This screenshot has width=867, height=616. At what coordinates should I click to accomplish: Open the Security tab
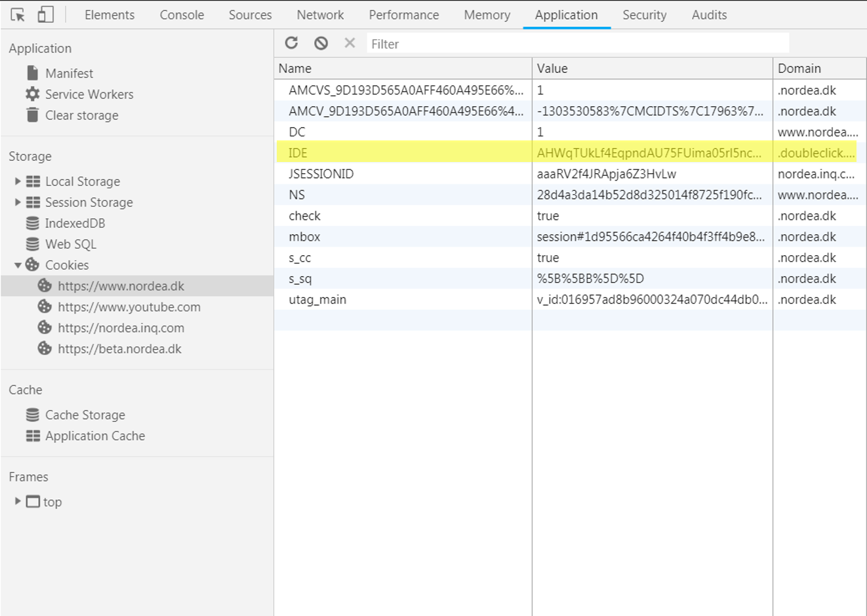644,14
